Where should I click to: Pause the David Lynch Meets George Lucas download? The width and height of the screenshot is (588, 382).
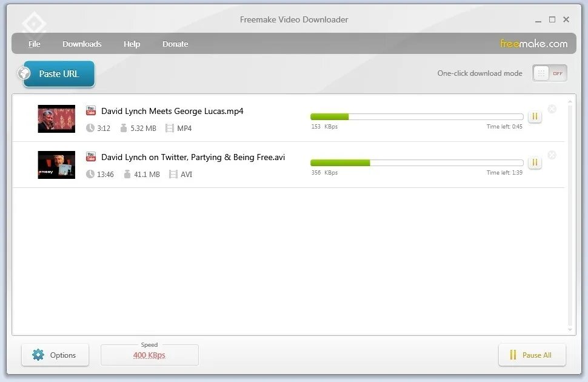tap(535, 116)
